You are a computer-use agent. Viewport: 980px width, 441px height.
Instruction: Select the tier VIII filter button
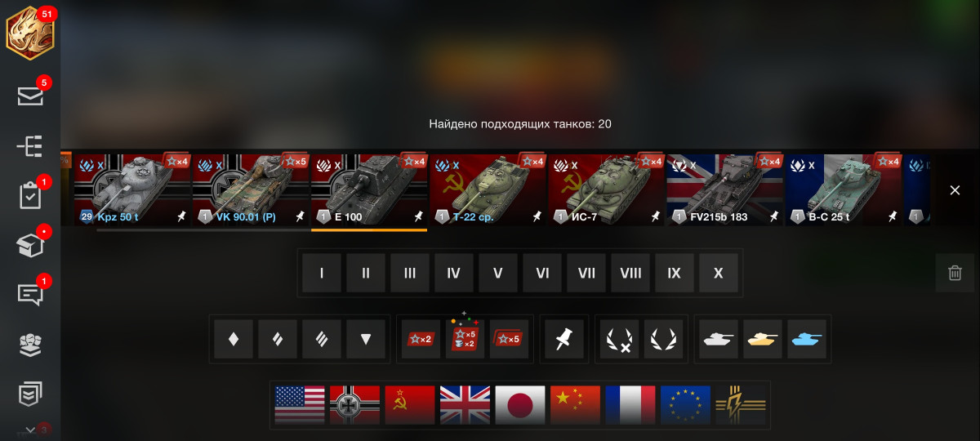tap(630, 273)
